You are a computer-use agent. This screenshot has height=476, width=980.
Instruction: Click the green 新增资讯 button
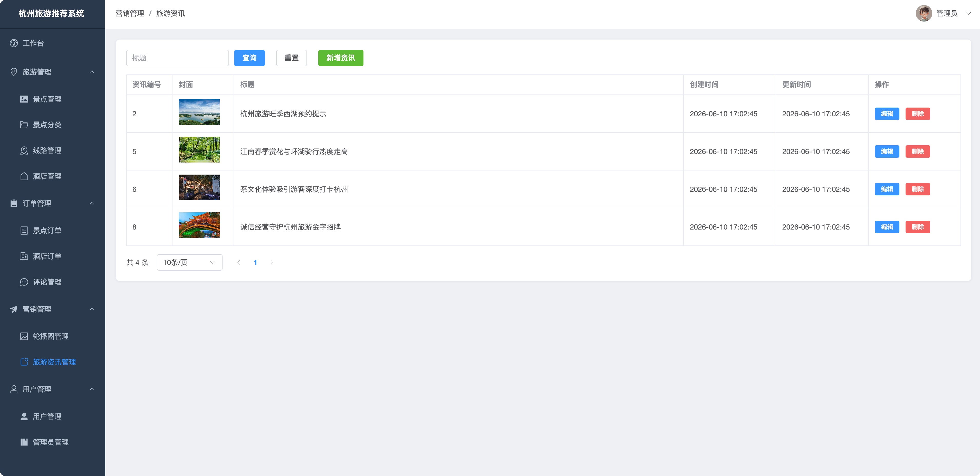click(x=341, y=58)
